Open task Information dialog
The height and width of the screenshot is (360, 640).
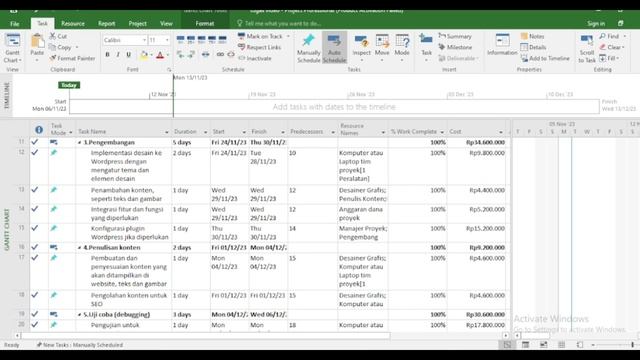tap(502, 45)
